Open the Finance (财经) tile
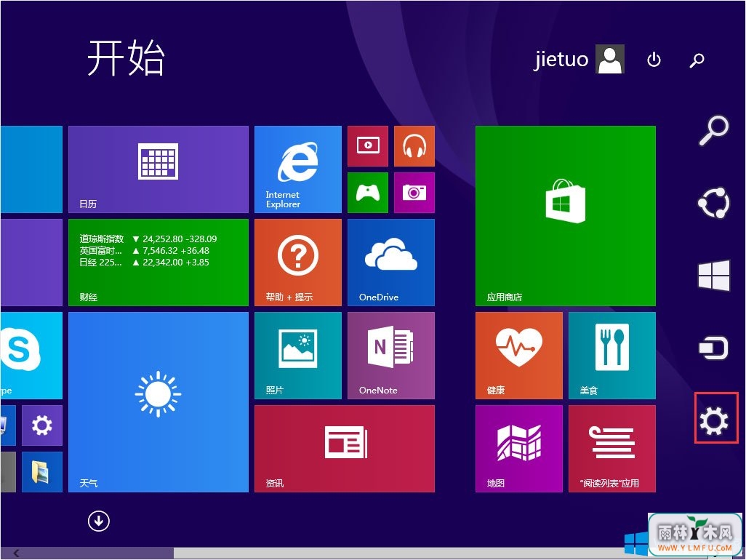The image size is (746, 560). 158,262
